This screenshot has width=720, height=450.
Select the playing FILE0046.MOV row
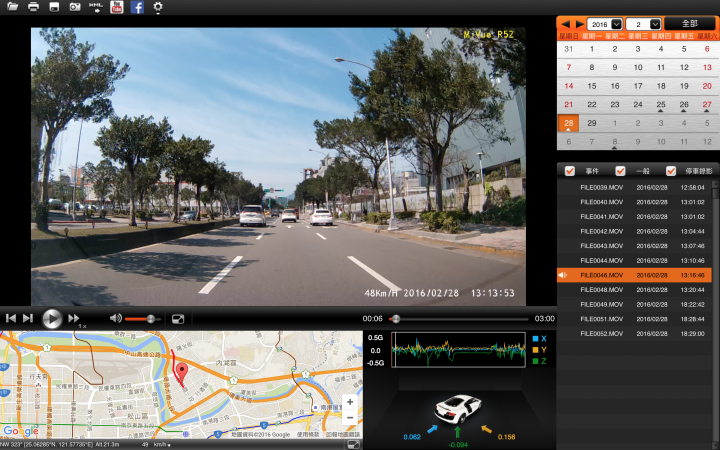pyautogui.click(x=635, y=275)
